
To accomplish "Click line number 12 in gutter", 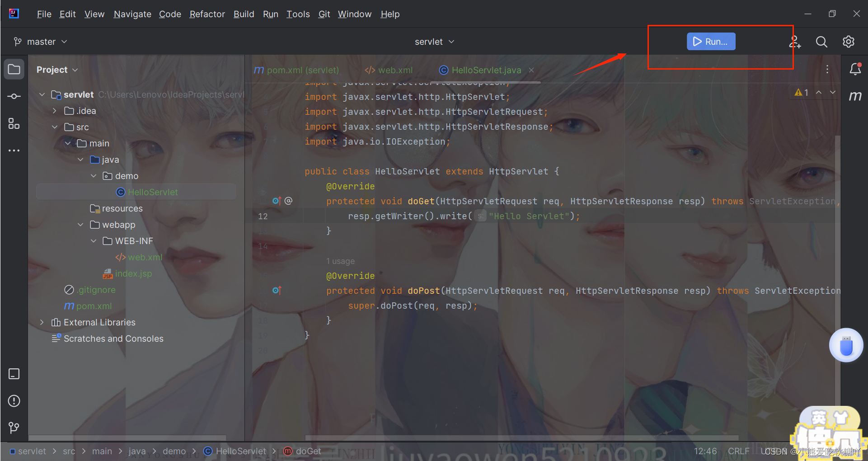I will pyautogui.click(x=263, y=216).
